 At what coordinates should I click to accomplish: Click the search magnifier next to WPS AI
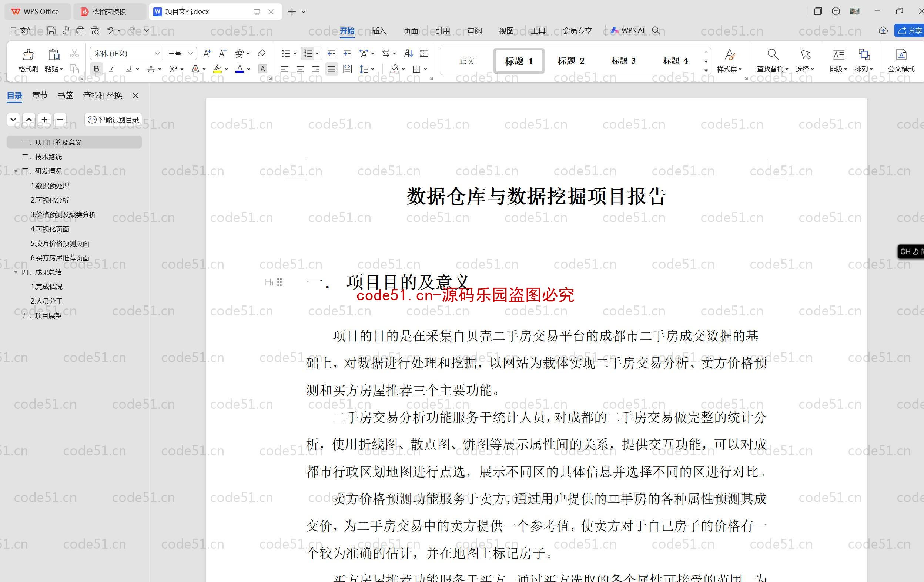(x=656, y=31)
